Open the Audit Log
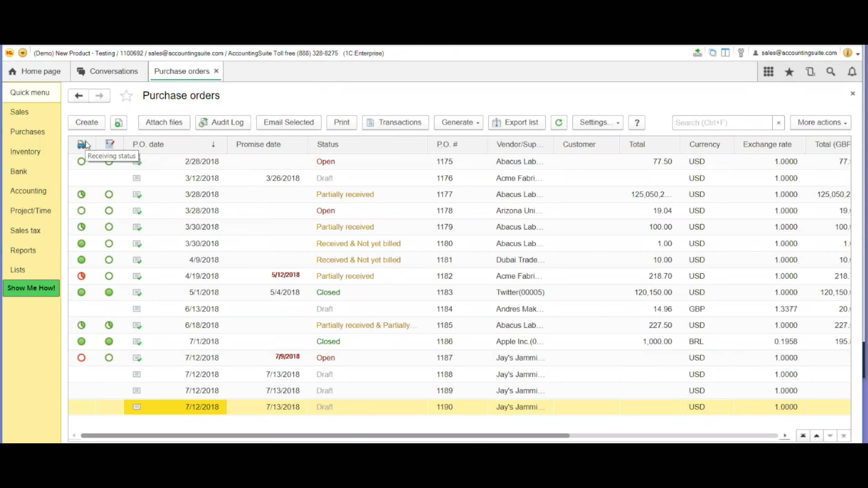Image resolution: width=868 pixels, height=488 pixels. click(222, 122)
